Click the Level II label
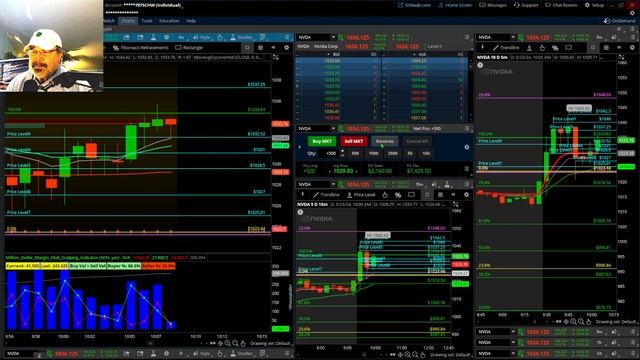 [x=435, y=46]
